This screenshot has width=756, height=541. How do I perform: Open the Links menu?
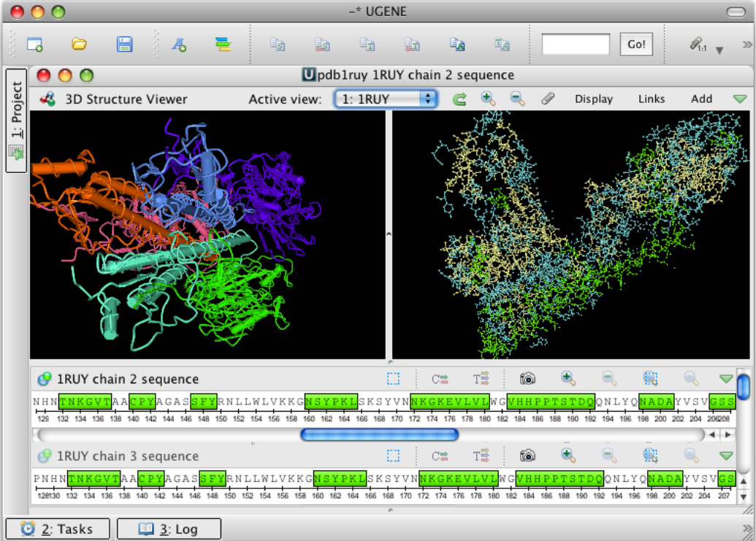click(x=651, y=99)
